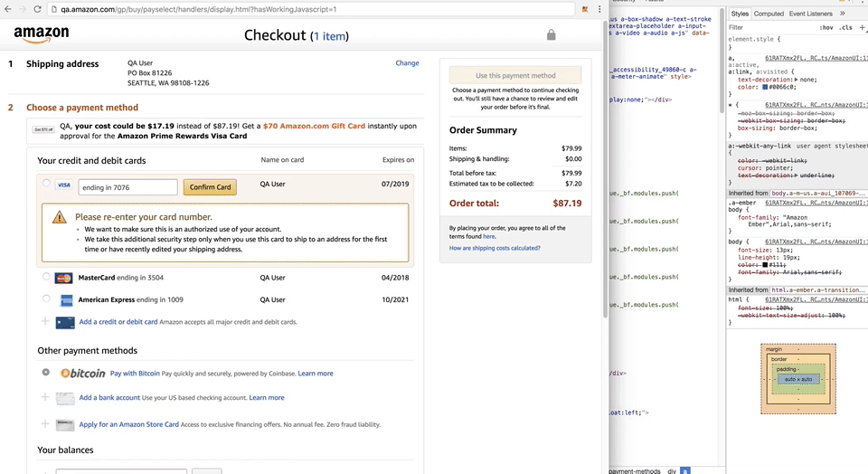This screenshot has width=868, height=474.
Task: Open the Chrome three-dot menu
Action: pyautogui.click(x=599, y=8)
